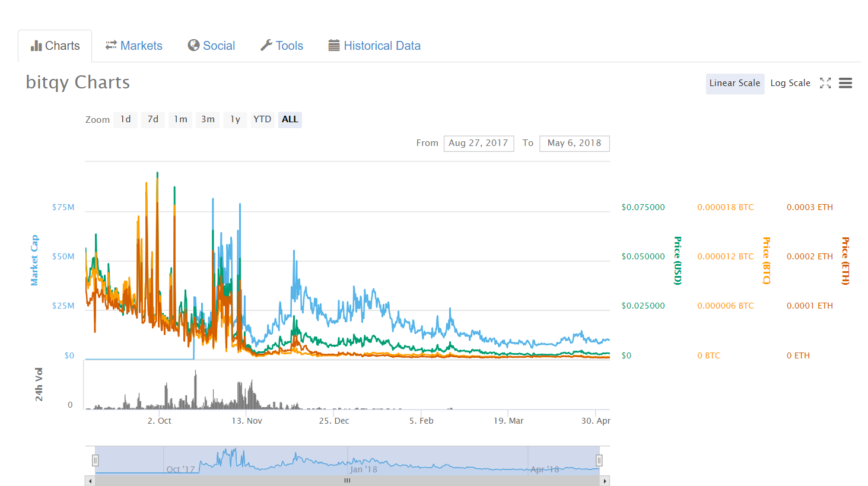
Task: Set zoom to 1m
Action: [180, 119]
